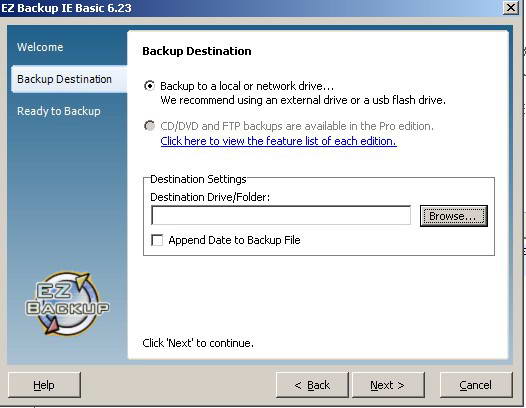Click the 'Backup Destination' heading text

(197, 51)
